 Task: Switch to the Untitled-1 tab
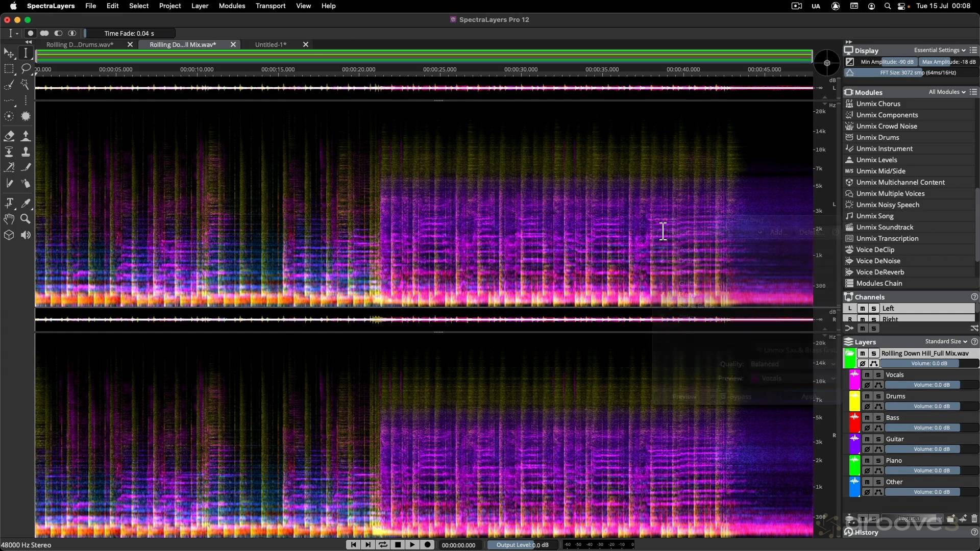[271, 45]
